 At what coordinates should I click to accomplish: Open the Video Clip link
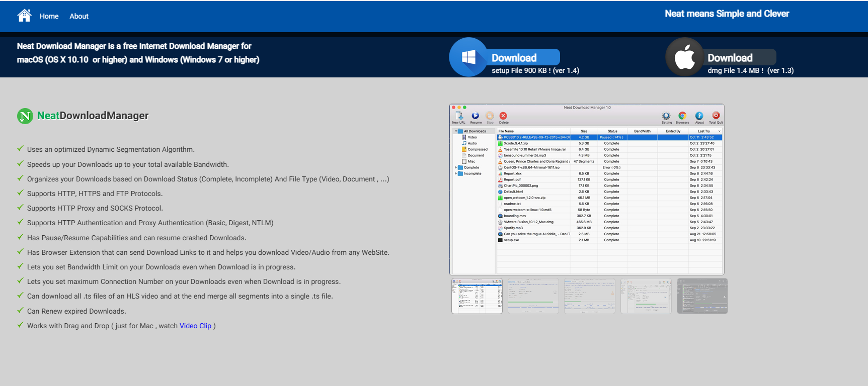pos(195,326)
